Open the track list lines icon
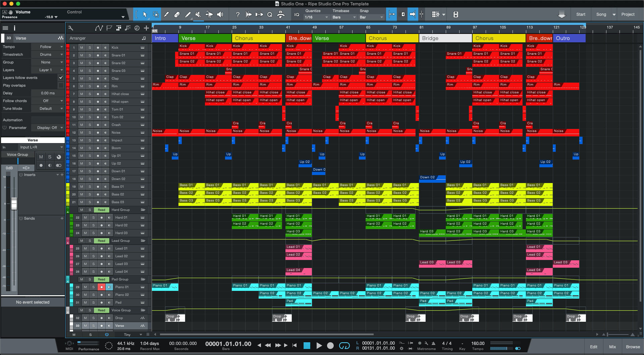Image resolution: width=644 pixels, height=355 pixels. tap(5, 28)
